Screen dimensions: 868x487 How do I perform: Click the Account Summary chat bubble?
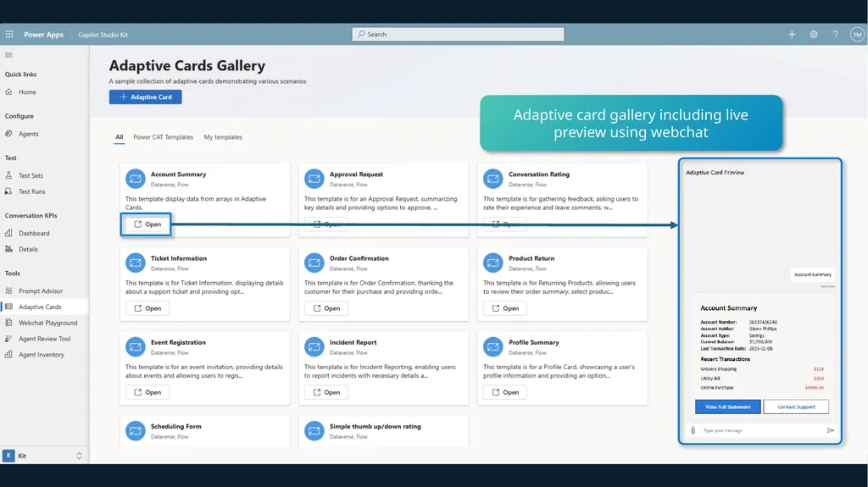tap(813, 274)
